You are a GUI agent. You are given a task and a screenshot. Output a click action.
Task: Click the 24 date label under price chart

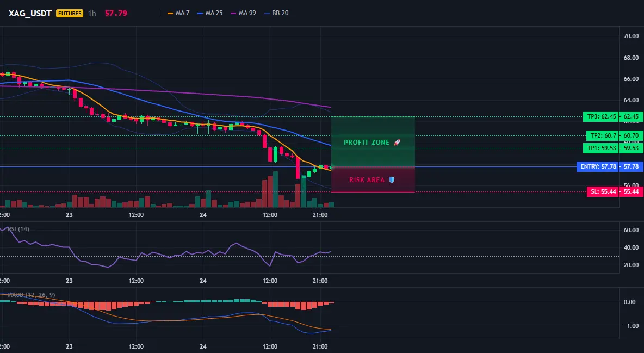pyautogui.click(x=203, y=215)
